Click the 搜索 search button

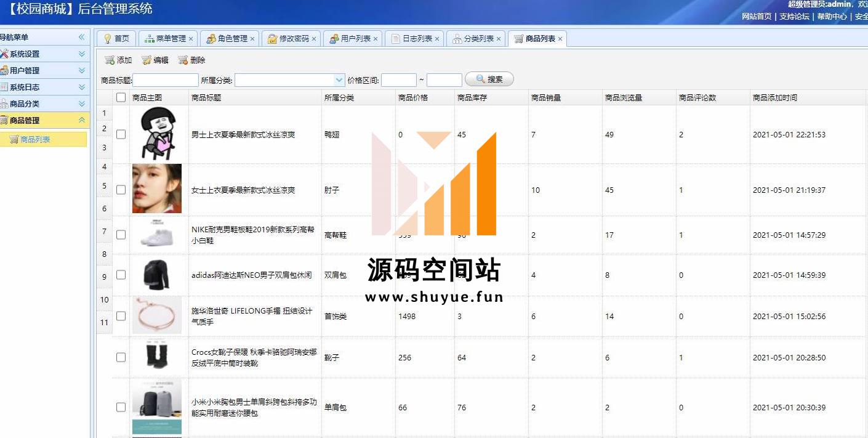click(x=489, y=79)
